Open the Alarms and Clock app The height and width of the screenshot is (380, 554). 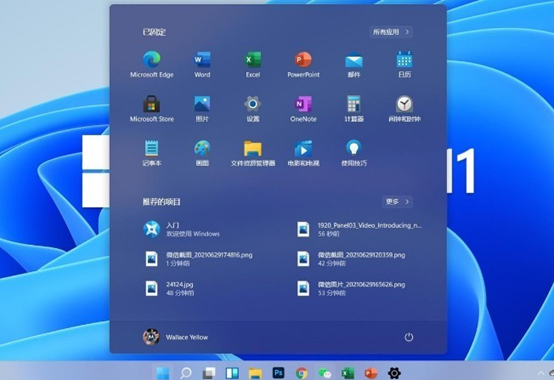[x=405, y=109]
